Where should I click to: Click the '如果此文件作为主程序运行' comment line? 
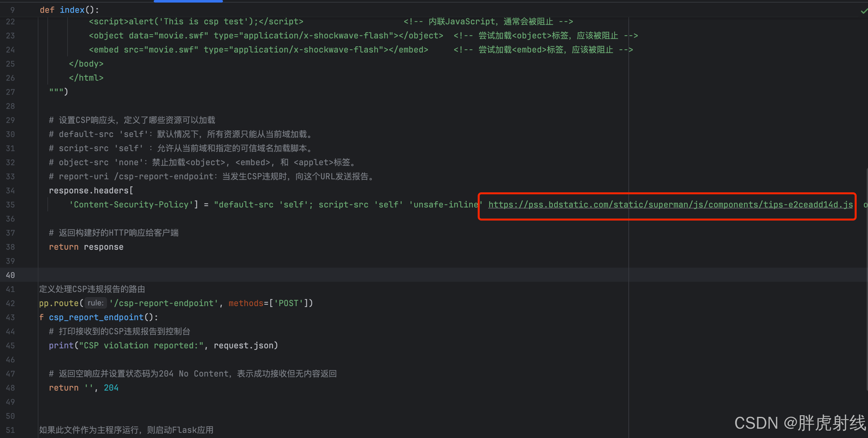tap(127, 430)
